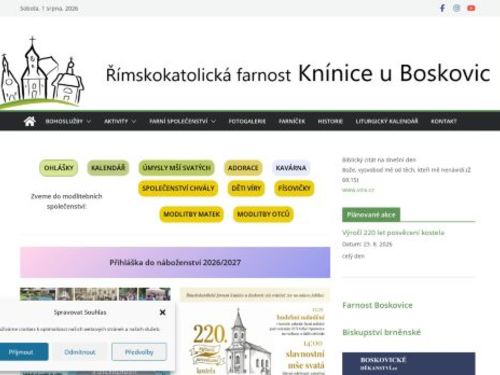The height and width of the screenshot is (375, 500).
Task: Click the home icon in navigation bar
Action: click(x=30, y=121)
